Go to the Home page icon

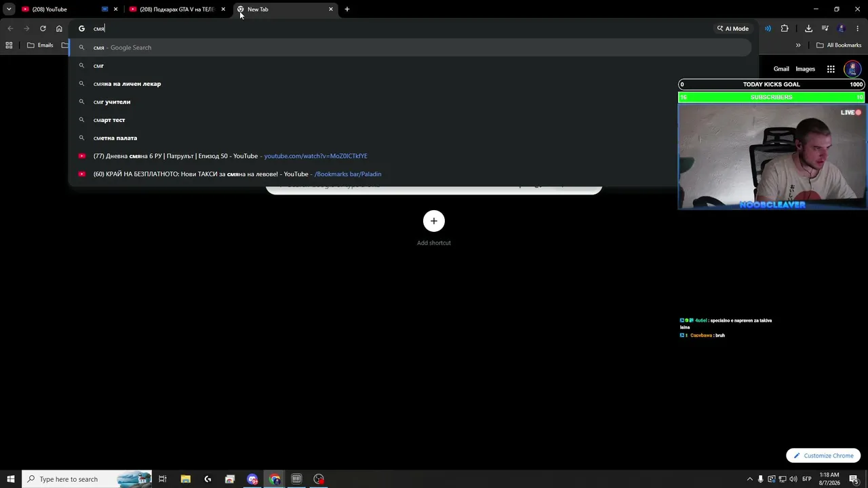pos(59,28)
